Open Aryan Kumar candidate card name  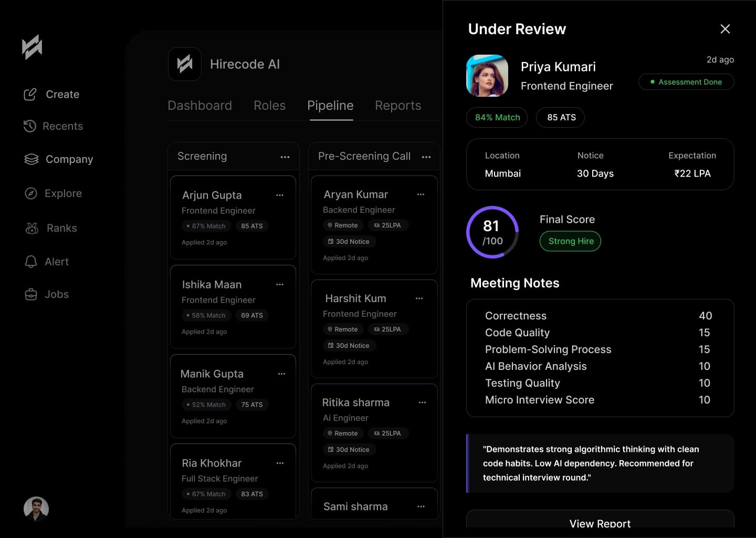pyautogui.click(x=356, y=195)
